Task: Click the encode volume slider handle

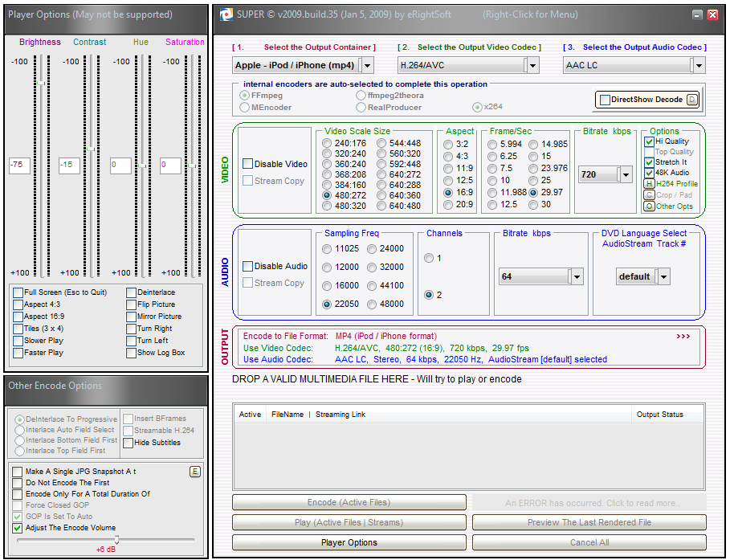Action: point(117,539)
